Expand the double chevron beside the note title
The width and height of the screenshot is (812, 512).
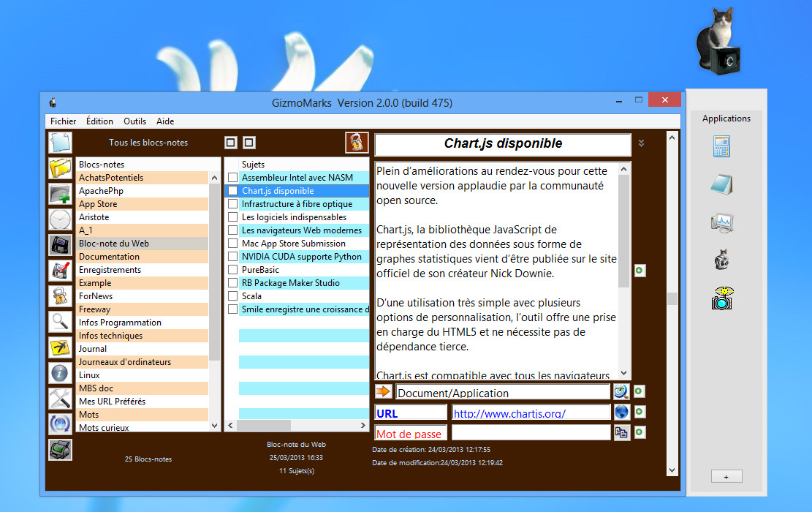641,143
